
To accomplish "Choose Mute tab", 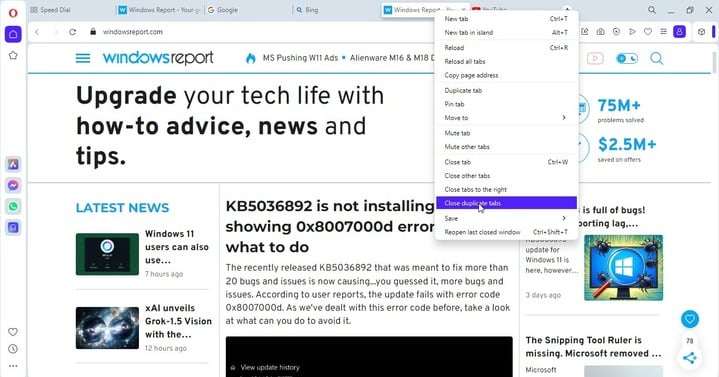I will 506,133.
